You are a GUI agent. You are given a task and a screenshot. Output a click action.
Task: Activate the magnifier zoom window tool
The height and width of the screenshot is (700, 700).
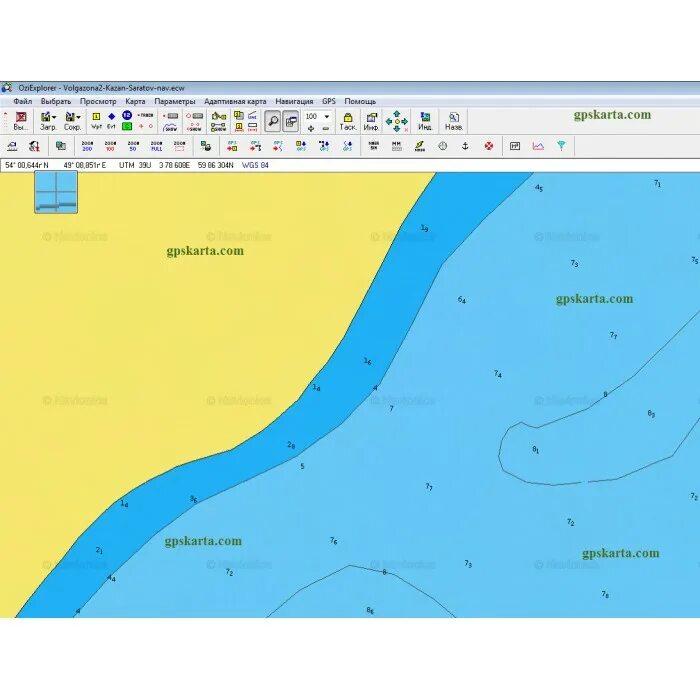[272, 121]
